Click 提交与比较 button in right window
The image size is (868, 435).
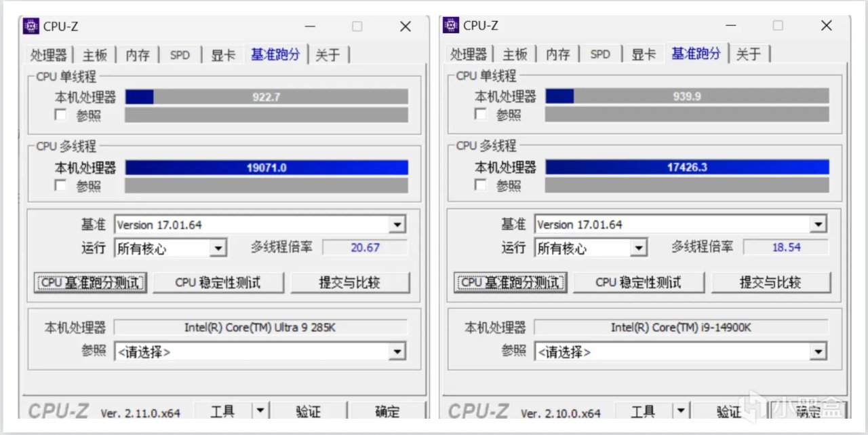[770, 282]
